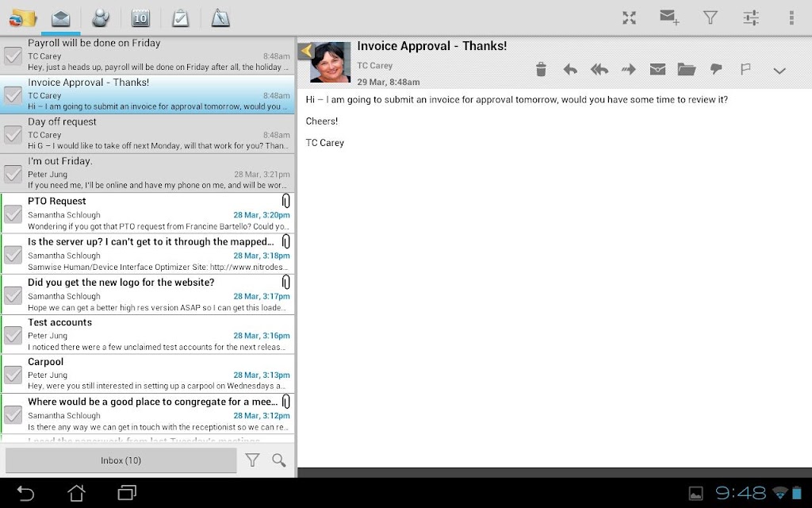
Task: Compose a new email from the top toolbar
Action: pos(669,17)
